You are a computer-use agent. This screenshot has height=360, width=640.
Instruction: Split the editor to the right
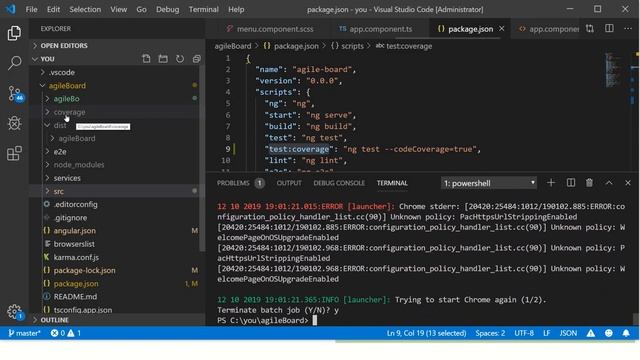(x=609, y=29)
